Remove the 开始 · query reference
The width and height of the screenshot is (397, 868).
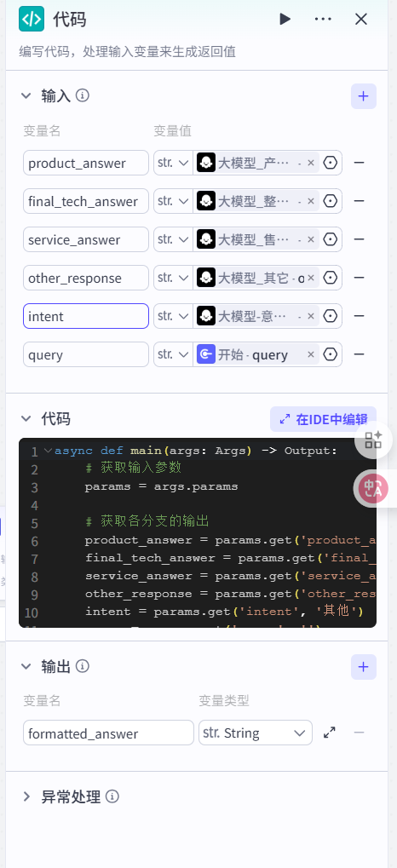pyautogui.click(x=311, y=354)
